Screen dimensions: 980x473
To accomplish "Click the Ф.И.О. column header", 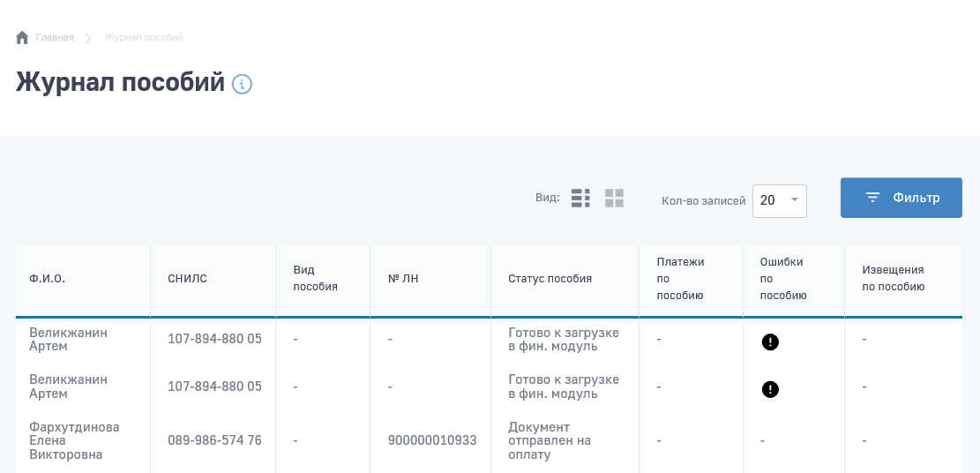I will [x=48, y=279].
